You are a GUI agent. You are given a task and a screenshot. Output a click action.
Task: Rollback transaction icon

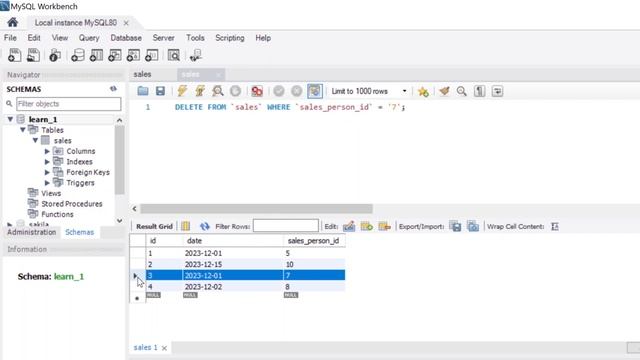(x=297, y=91)
